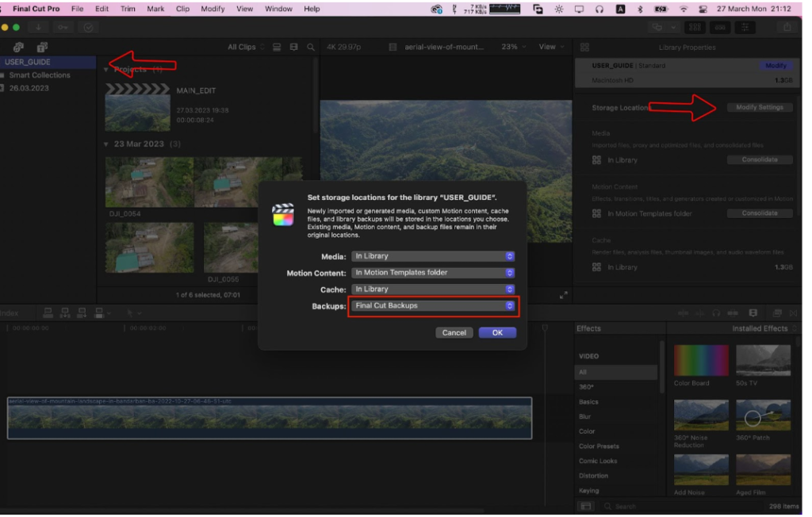
Task: Open the File menu
Action: click(x=77, y=9)
